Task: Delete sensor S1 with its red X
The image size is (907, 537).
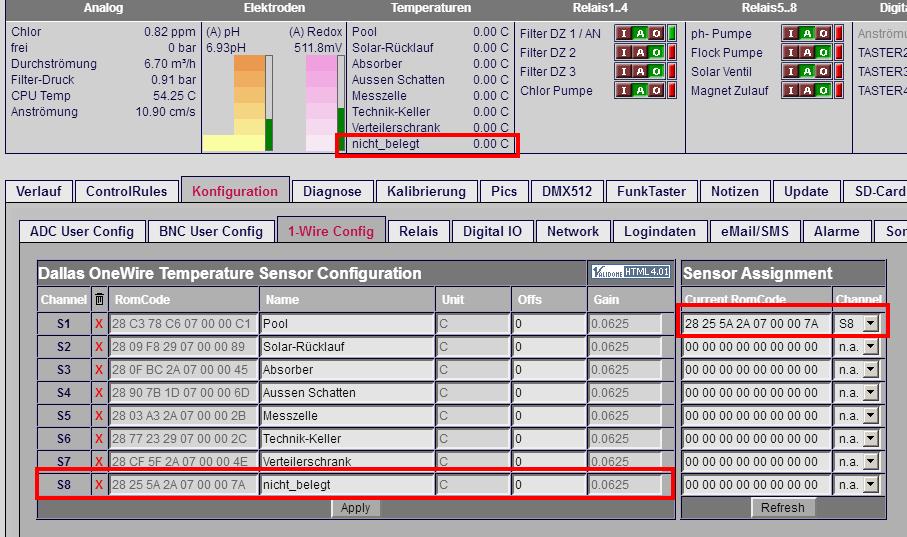Action: tap(99, 323)
